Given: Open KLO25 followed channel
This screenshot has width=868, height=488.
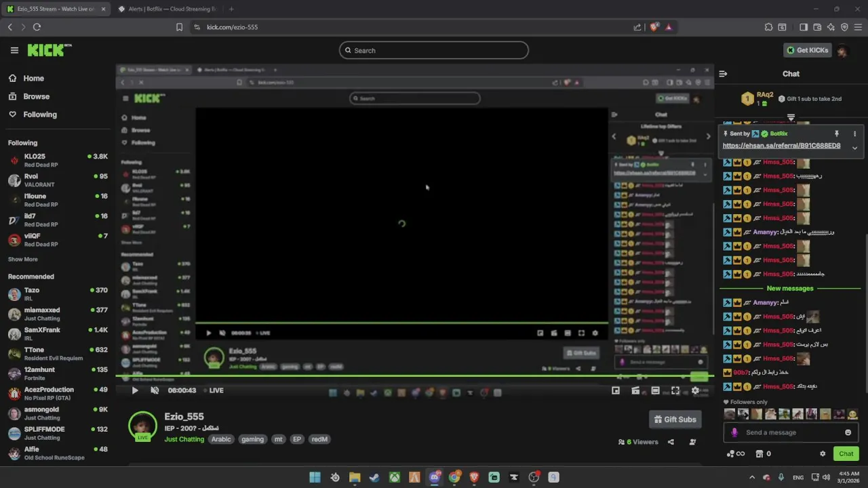Looking at the screenshot, I should coord(58,160).
